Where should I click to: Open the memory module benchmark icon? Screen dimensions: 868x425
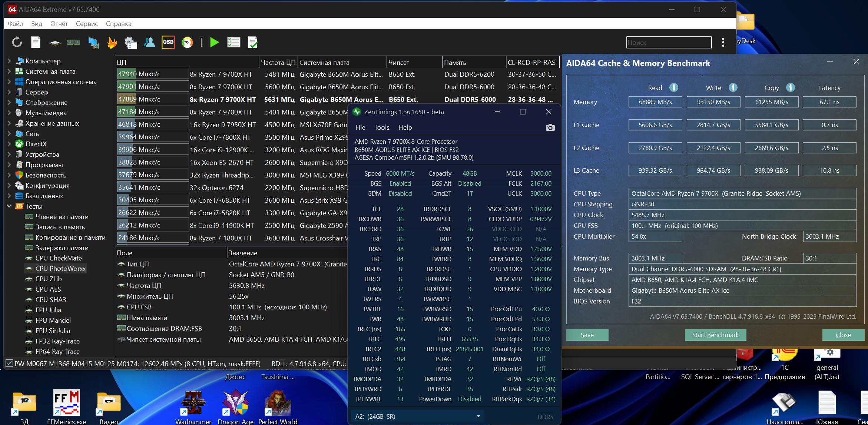click(73, 42)
